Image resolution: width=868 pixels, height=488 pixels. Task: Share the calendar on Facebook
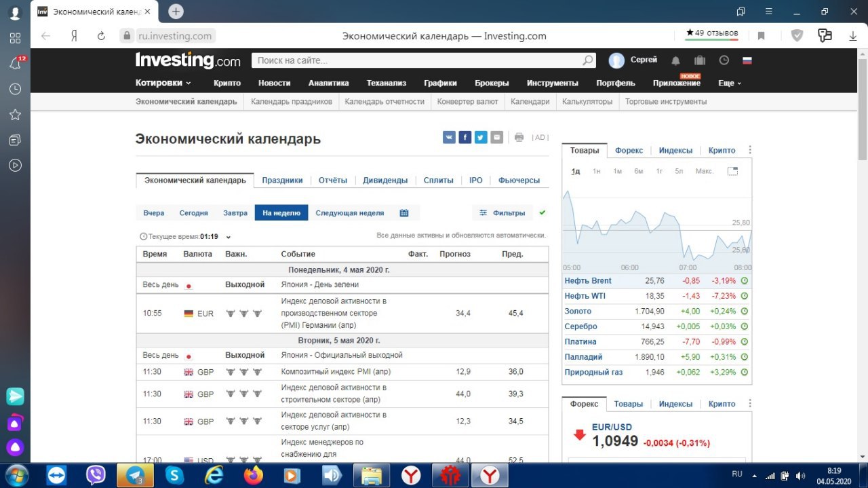tap(465, 137)
